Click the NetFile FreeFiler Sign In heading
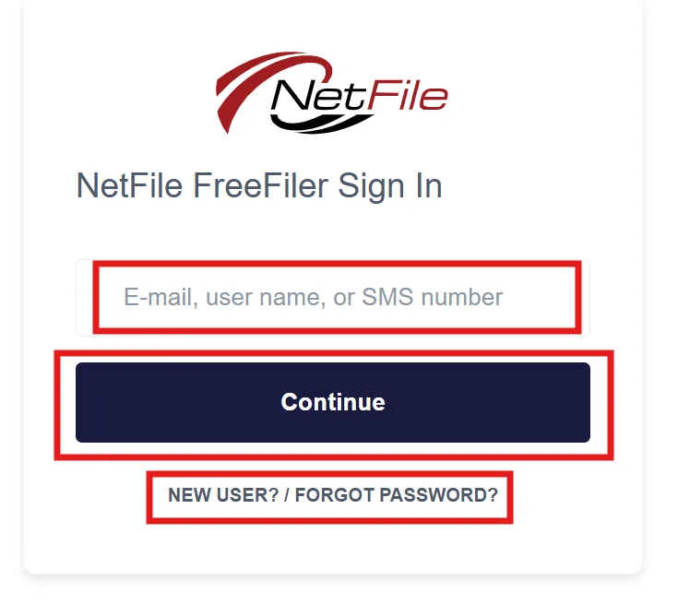The height and width of the screenshot is (616, 678). [x=259, y=185]
